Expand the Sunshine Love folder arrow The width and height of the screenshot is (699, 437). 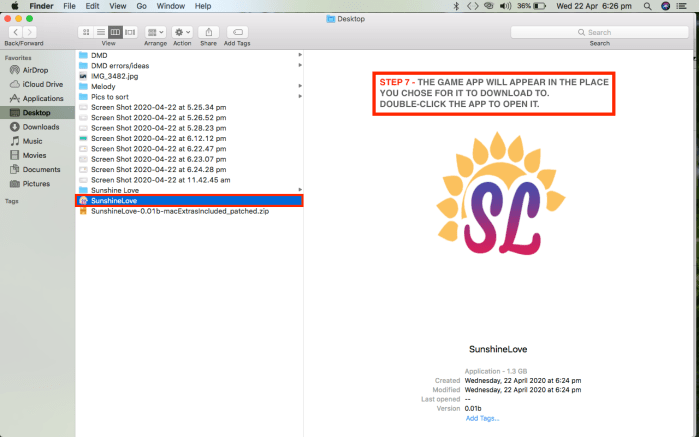tap(300, 190)
